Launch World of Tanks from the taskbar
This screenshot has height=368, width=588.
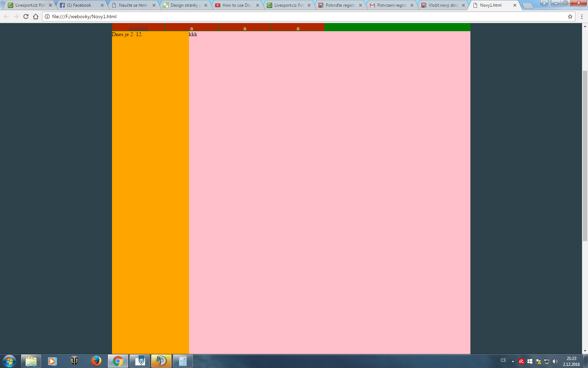click(x=74, y=361)
